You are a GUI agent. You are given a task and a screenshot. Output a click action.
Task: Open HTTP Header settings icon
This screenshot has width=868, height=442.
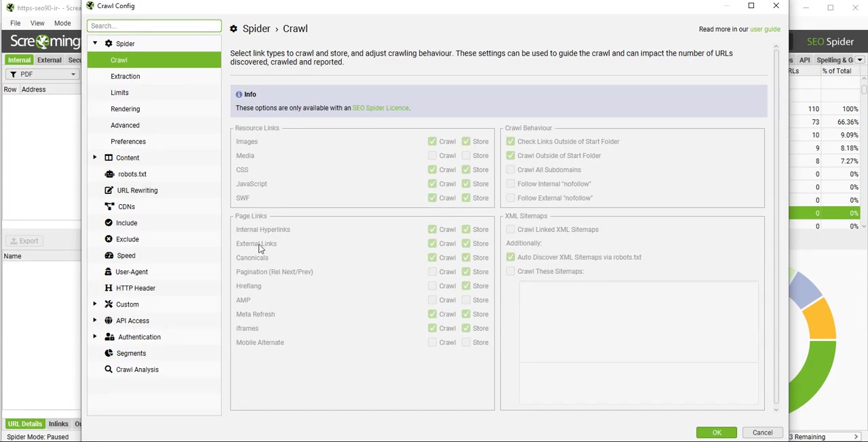pos(108,288)
